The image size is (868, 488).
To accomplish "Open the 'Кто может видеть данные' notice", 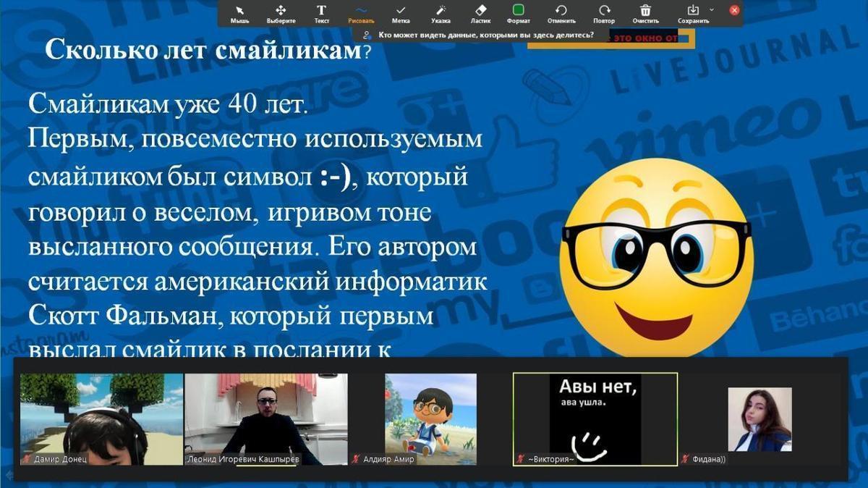I will (480, 34).
